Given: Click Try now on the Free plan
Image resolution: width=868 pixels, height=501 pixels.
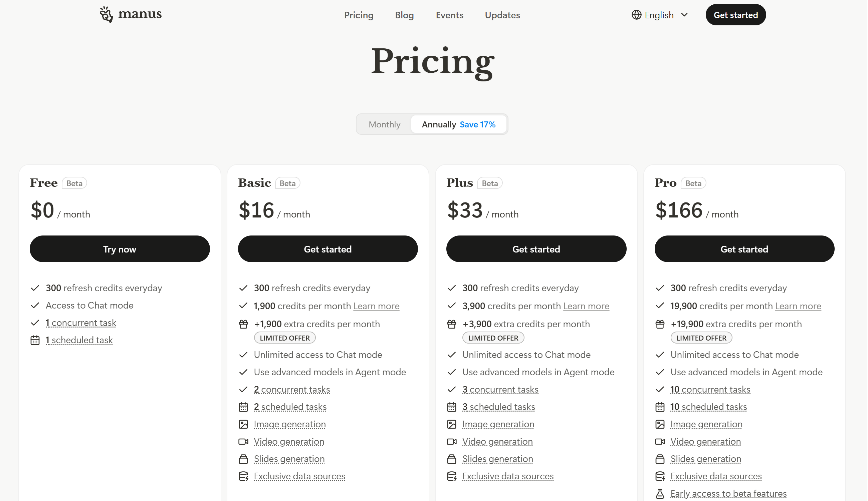Looking at the screenshot, I should (x=120, y=249).
